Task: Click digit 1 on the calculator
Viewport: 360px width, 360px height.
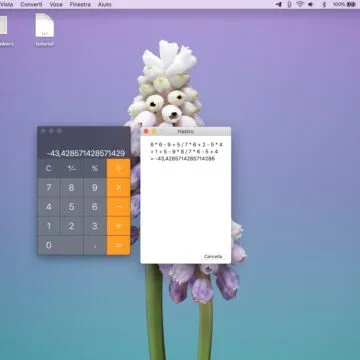Action: coord(49,226)
